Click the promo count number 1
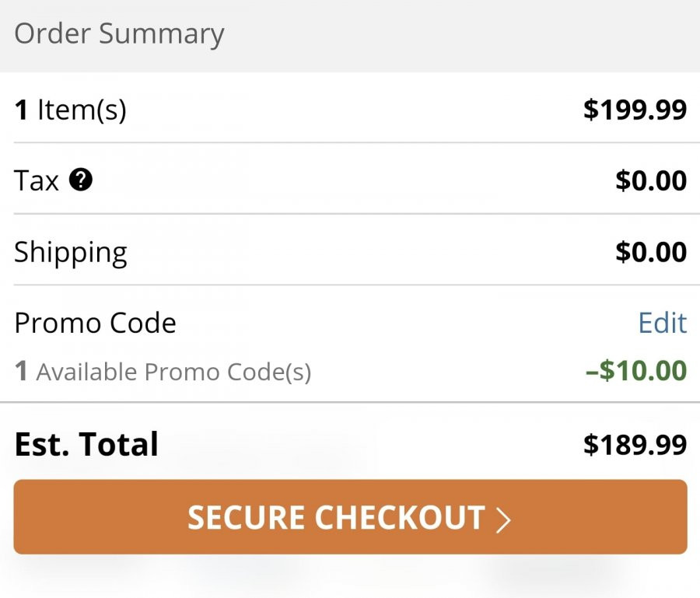 (x=21, y=371)
